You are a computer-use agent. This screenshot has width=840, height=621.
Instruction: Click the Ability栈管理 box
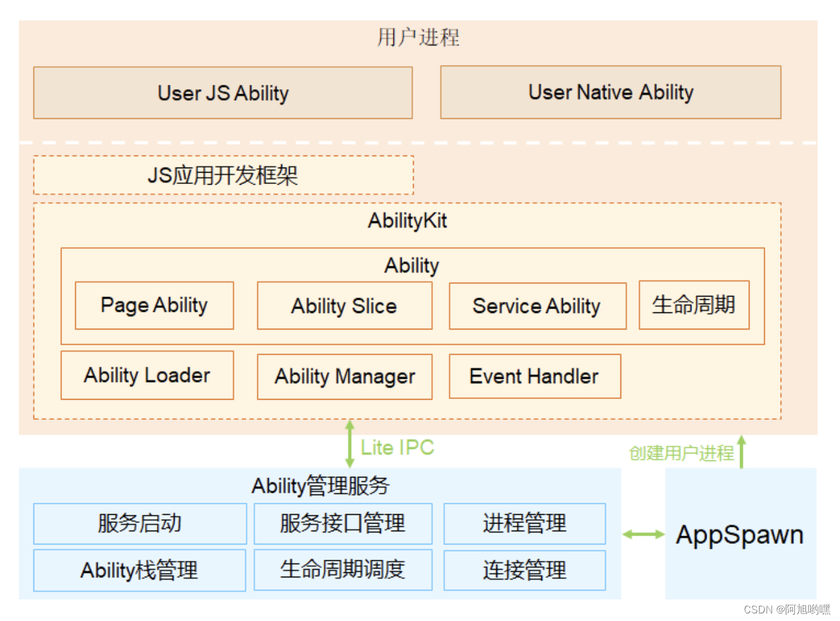[139, 570]
